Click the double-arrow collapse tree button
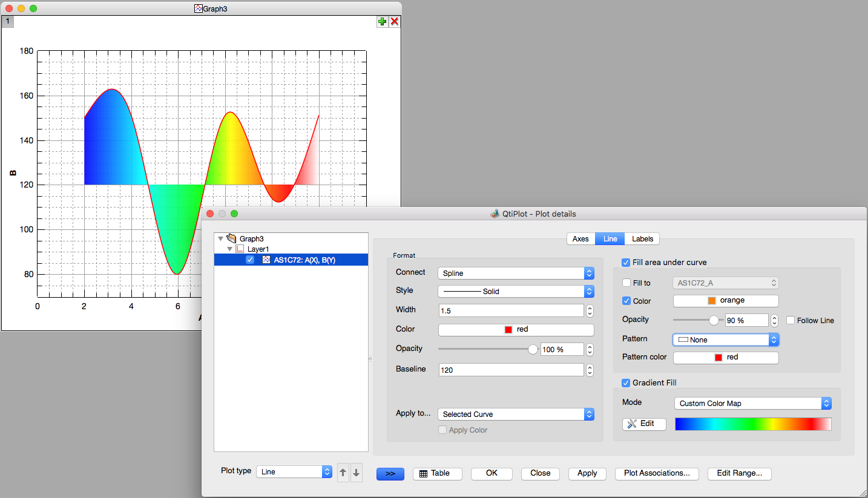Viewport: 868px width, 498px height. tap(390, 474)
